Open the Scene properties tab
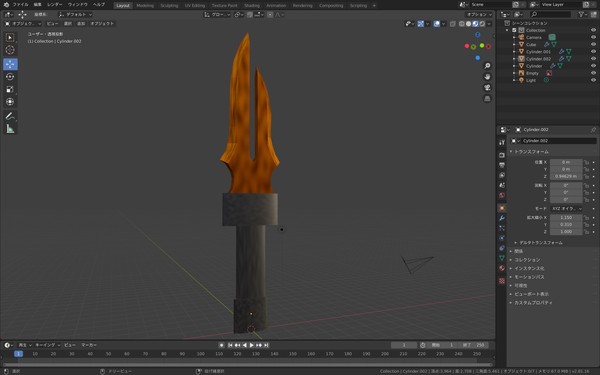 click(x=502, y=185)
